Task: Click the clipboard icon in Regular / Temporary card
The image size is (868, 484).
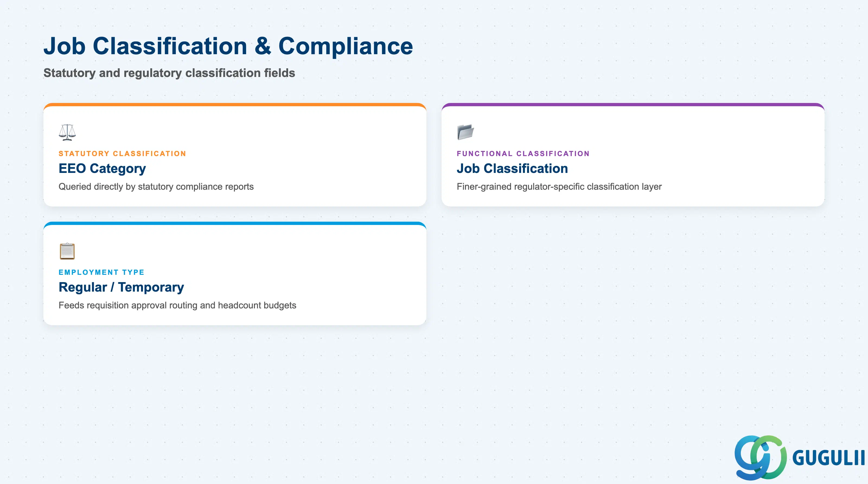Action: pos(67,251)
